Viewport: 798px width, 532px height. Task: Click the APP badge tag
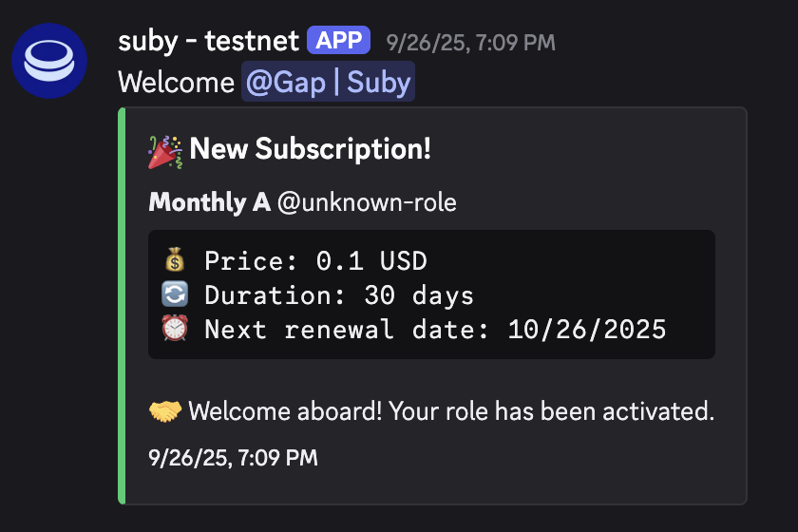pos(338,41)
